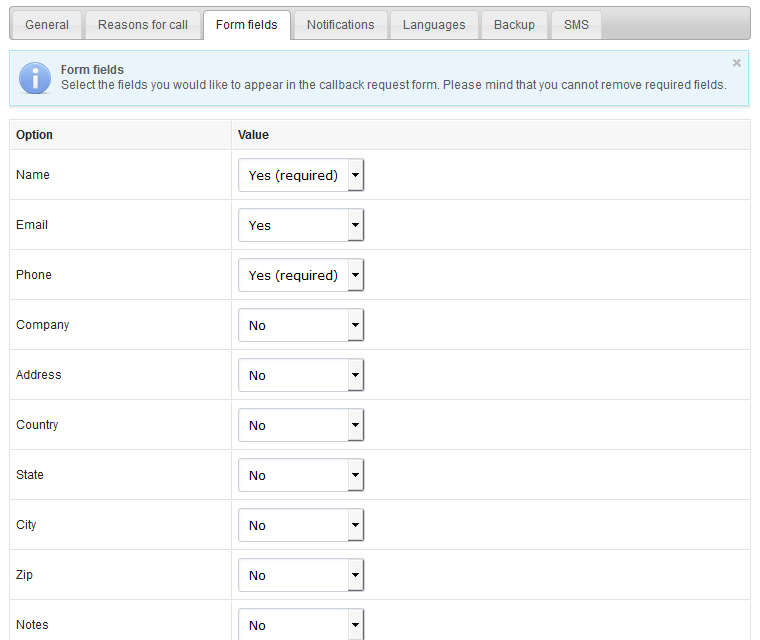This screenshot has width=760, height=640.
Task: Switch to the Backup tab
Action: [514, 25]
